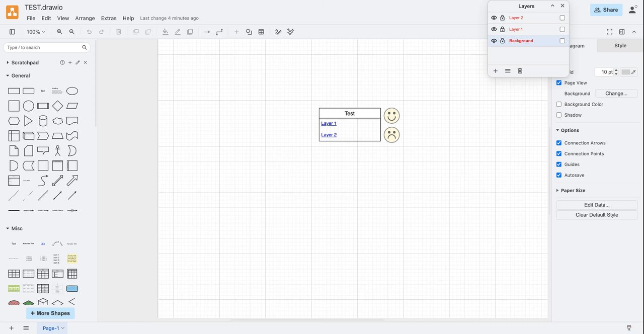644x334 pixels.
Task: Open the Extras menu
Action: pos(109,18)
